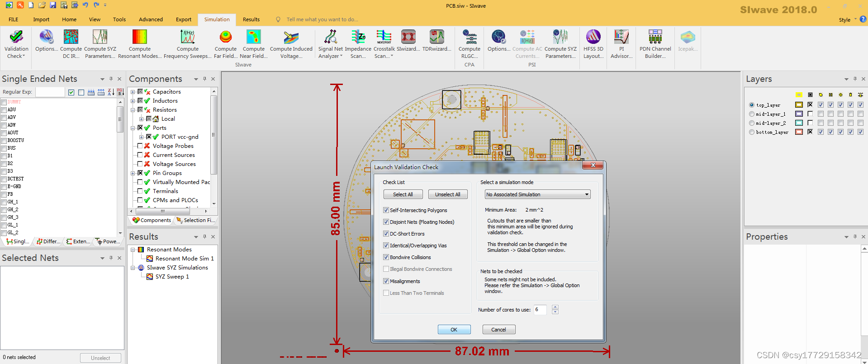The width and height of the screenshot is (868, 364).
Task: Check the BOOSTU net checkbox
Action: point(4,141)
